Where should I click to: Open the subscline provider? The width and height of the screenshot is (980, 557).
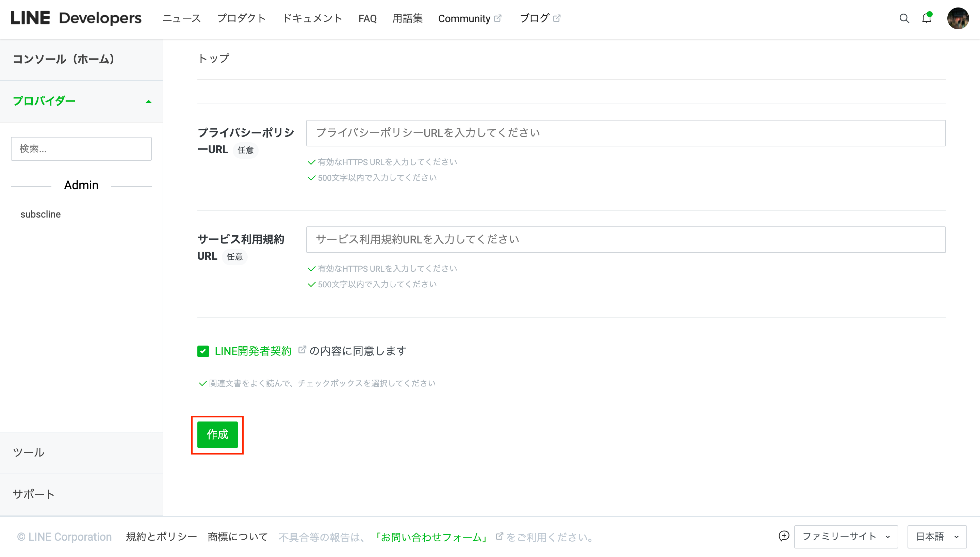(40, 214)
